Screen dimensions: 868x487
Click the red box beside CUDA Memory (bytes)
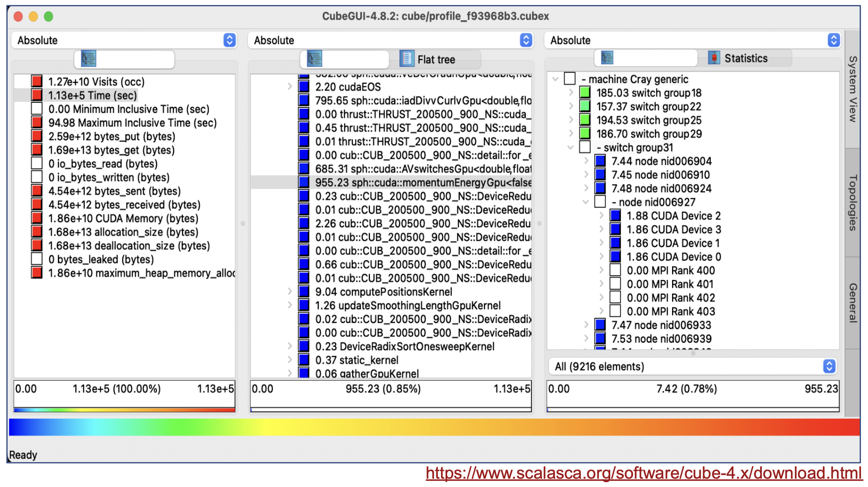click(37, 218)
